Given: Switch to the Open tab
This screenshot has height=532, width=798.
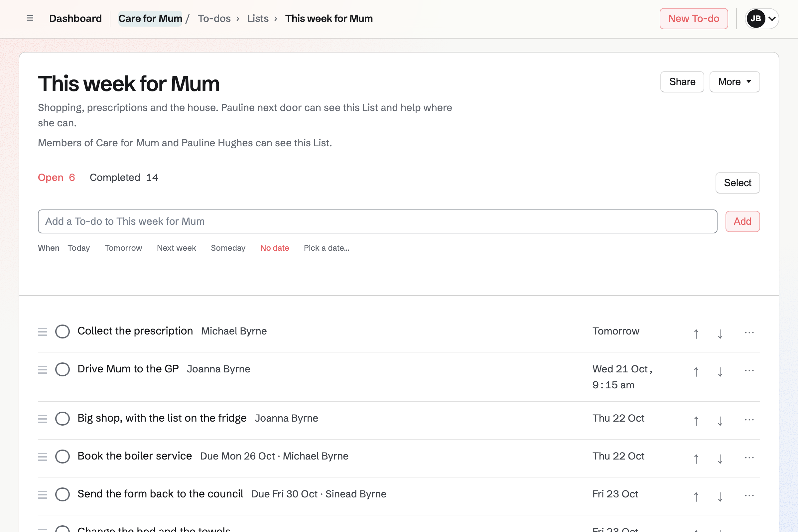Looking at the screenshot, I should click(x=56, y=178).
